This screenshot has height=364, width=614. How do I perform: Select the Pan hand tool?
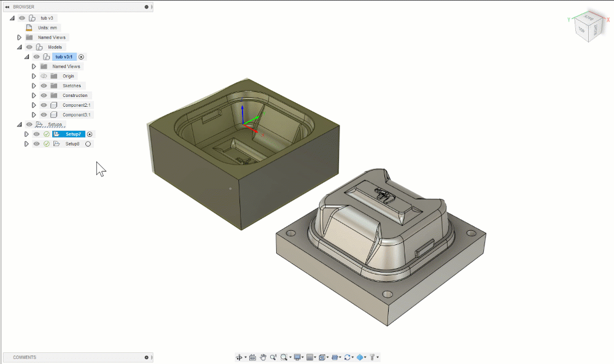(263, 357)
